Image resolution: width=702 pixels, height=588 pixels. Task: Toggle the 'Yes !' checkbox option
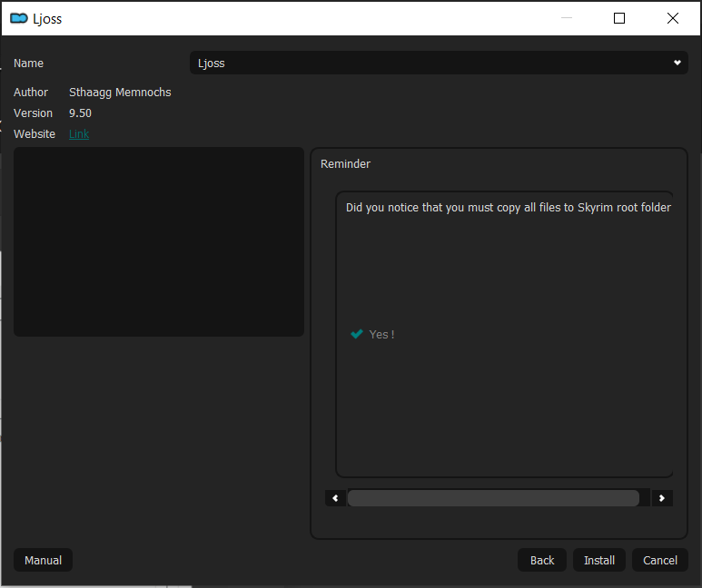click(x=372, y=334)
